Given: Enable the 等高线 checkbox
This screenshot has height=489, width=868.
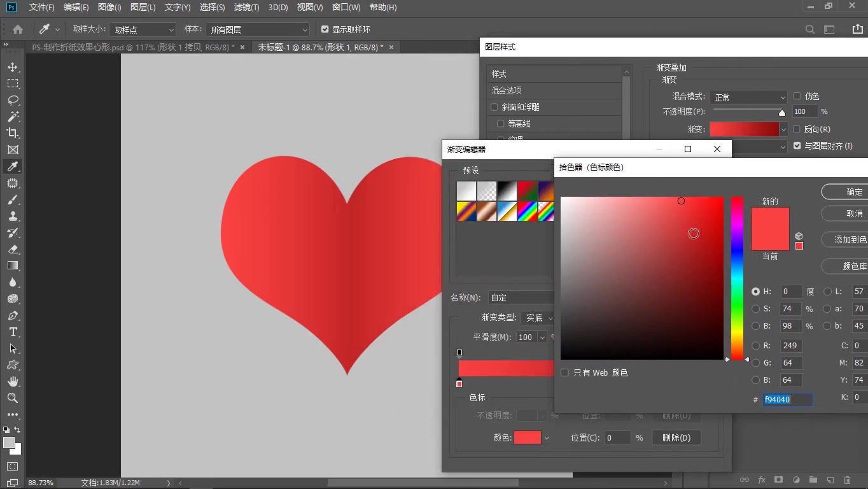Looking at the screenshot, I should point(501,124).
